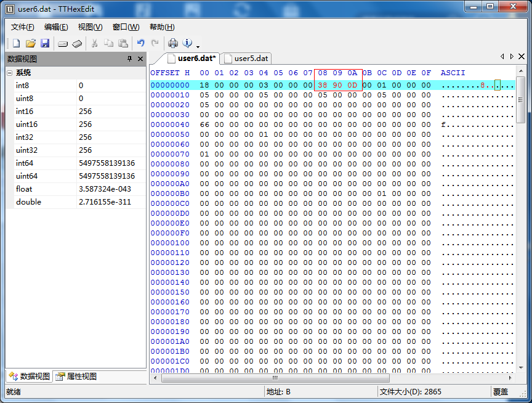The image size is (532, 403).
Task: Click offset 00000100 row address
Action: [170, 243]
